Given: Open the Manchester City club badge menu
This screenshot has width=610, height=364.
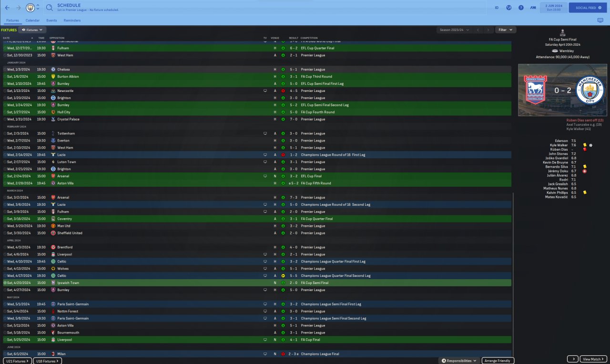Looking at the screenshot, I should point(30,8).
